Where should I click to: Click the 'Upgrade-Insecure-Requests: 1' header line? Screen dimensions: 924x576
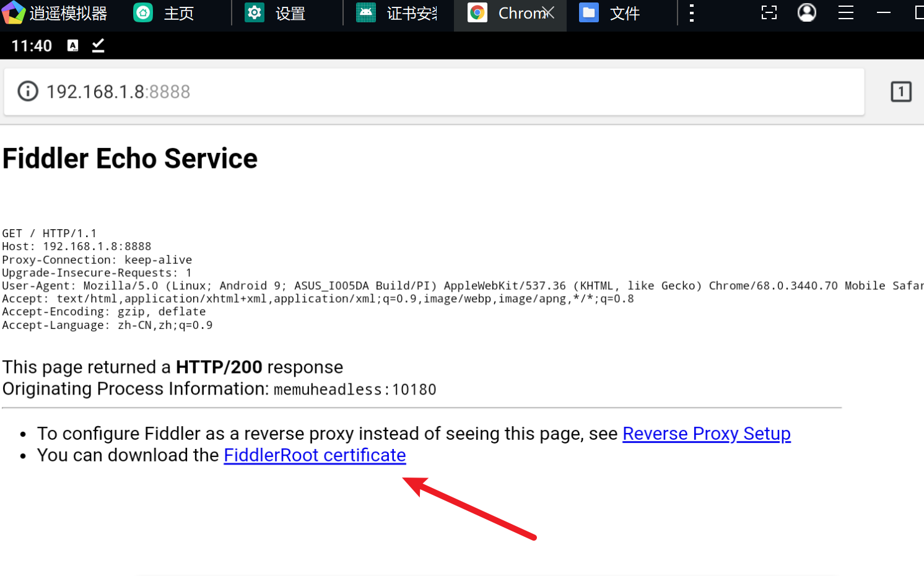[x=97, y=273]
